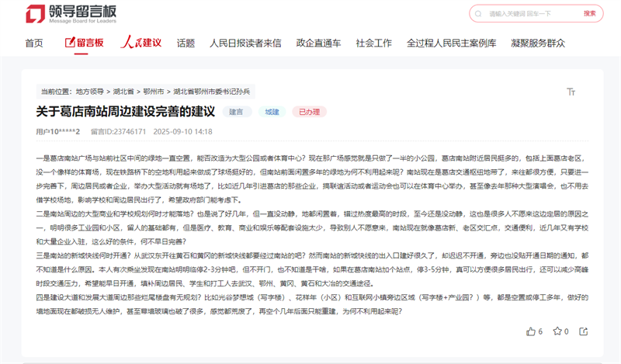This screenshot has width=621, height=364.
Task: Click the paragraph beginning 三是南站的新城快线
Action: point(312,269)
